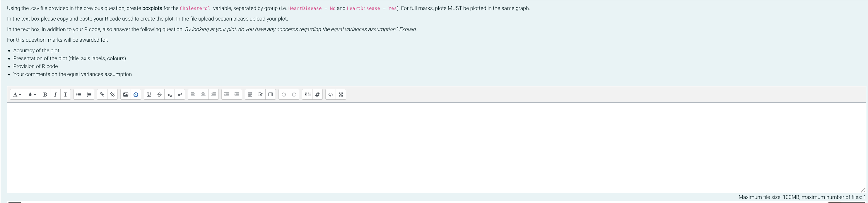Screen dimensions: 868x203
Task: Click the indent icon
Action: click(x=237, y=94)
